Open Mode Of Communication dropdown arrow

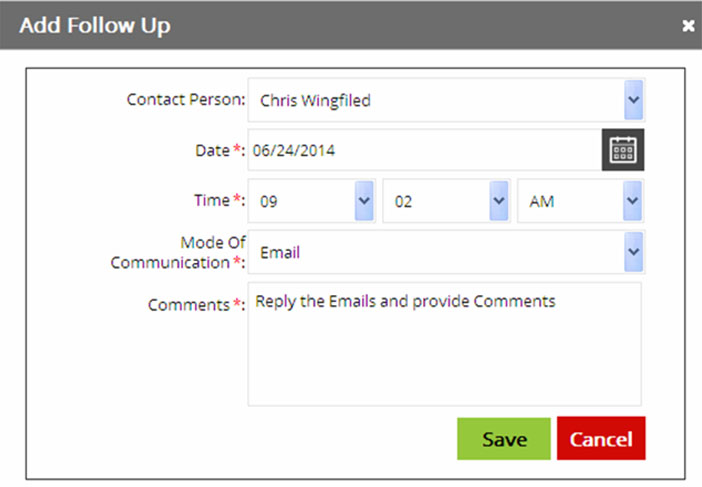tap(634, 252)
